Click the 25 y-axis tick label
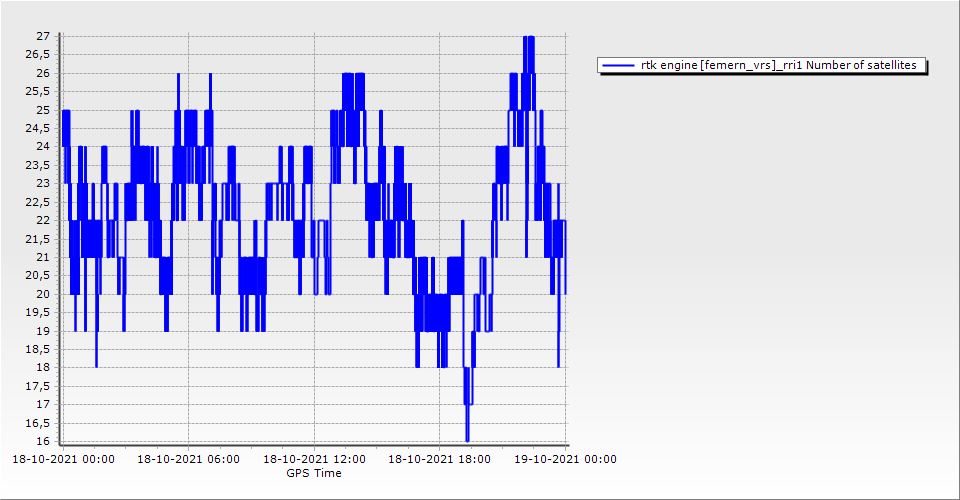The width and height of the screenshot is (960, 500). coord(42,110)
